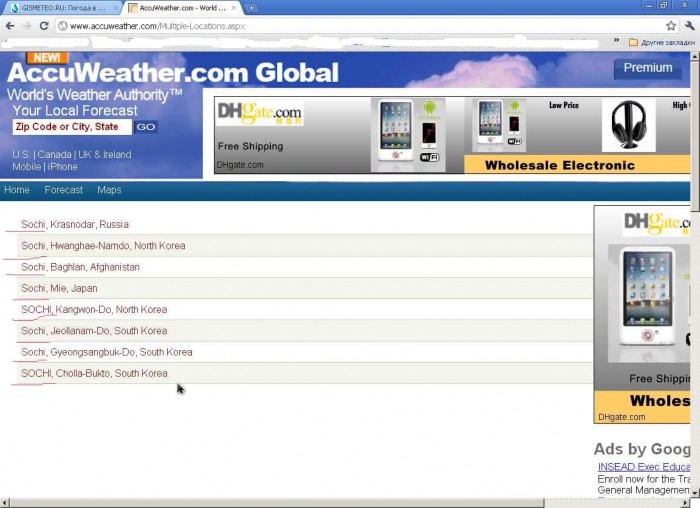Open the Forecast menu item
This screenshot has height=508, width=700.
tap(63, 190)
